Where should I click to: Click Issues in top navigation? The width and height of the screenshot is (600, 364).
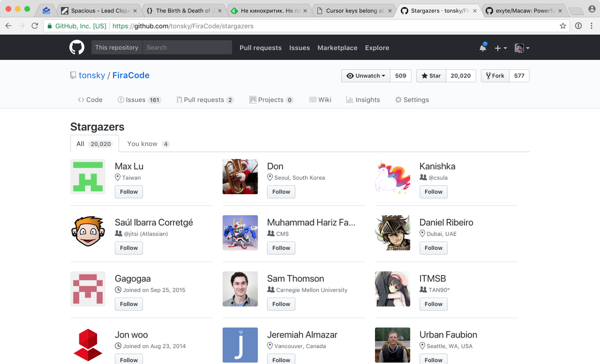[299, 48]
